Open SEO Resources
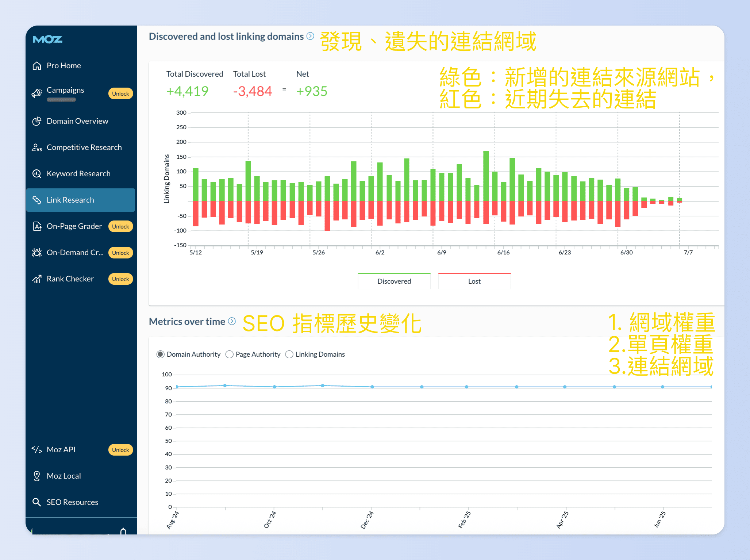Viewport: 750px width, 560px height. pyautogui.click(x=72, y=502)
